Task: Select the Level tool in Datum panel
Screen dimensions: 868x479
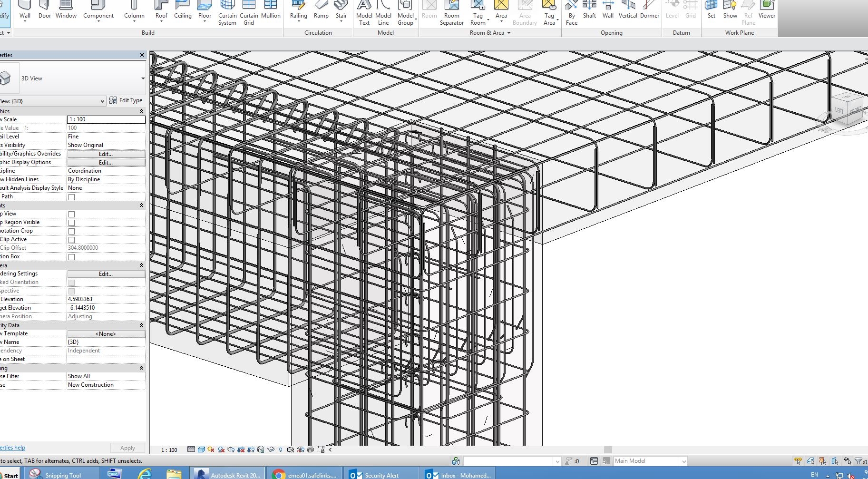Action: click(672, 10)
